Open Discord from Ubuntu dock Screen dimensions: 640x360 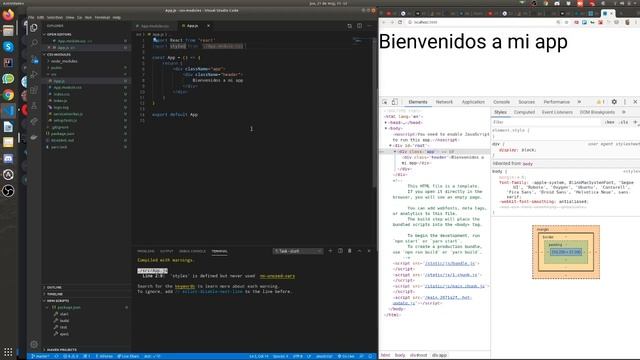(x=8, y=158)
